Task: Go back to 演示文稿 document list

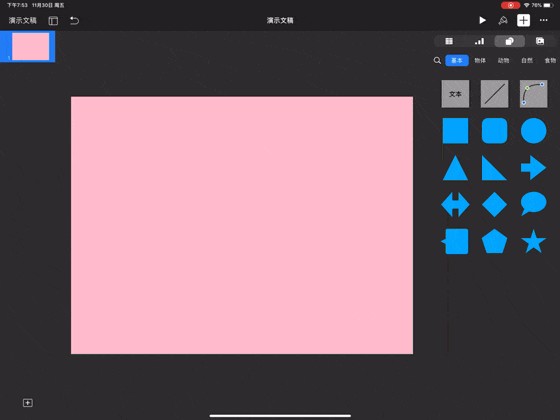Action: 22,20
